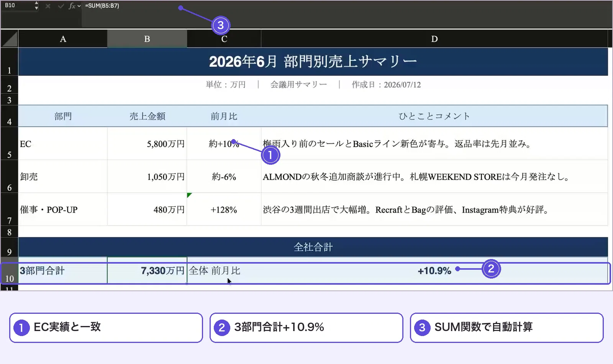This screenshot has width=613, height=364.
Task: Click the Name Box showing B10
Action: [17, 6]
